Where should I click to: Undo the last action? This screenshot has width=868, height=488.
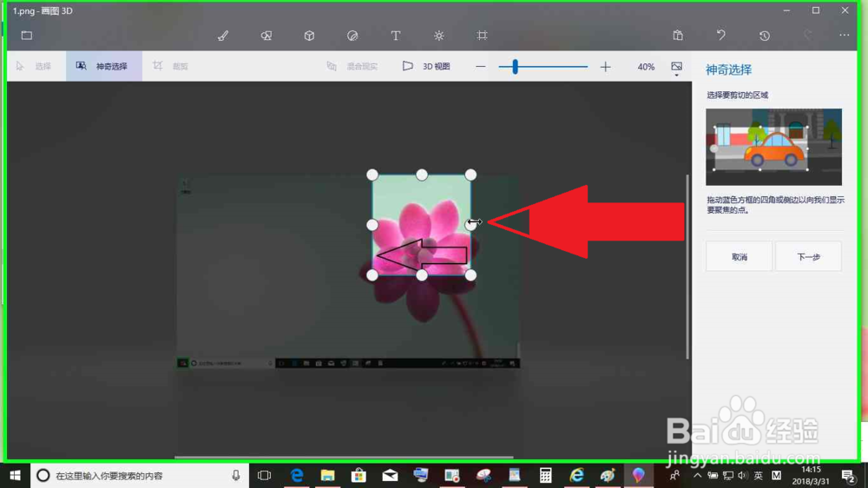point(720,36)
